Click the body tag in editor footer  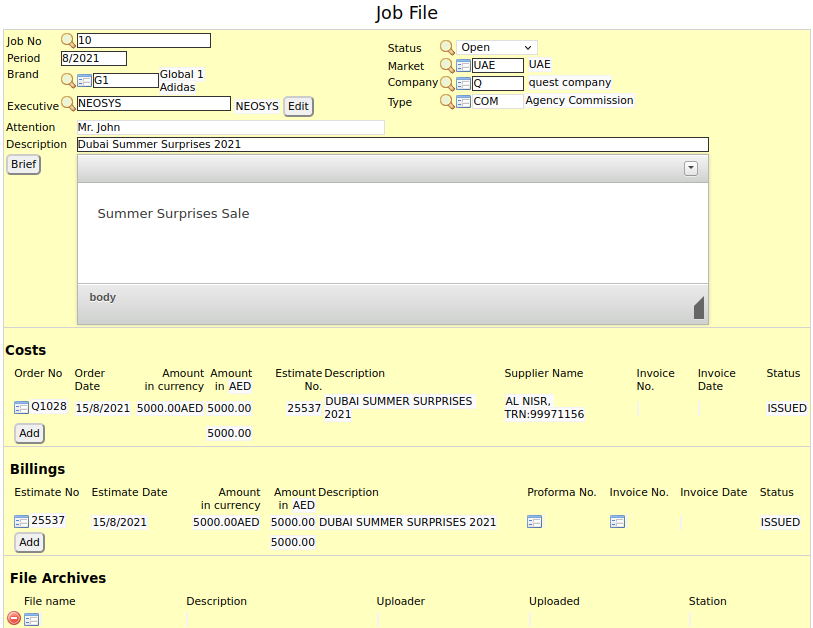pos(103,297)
